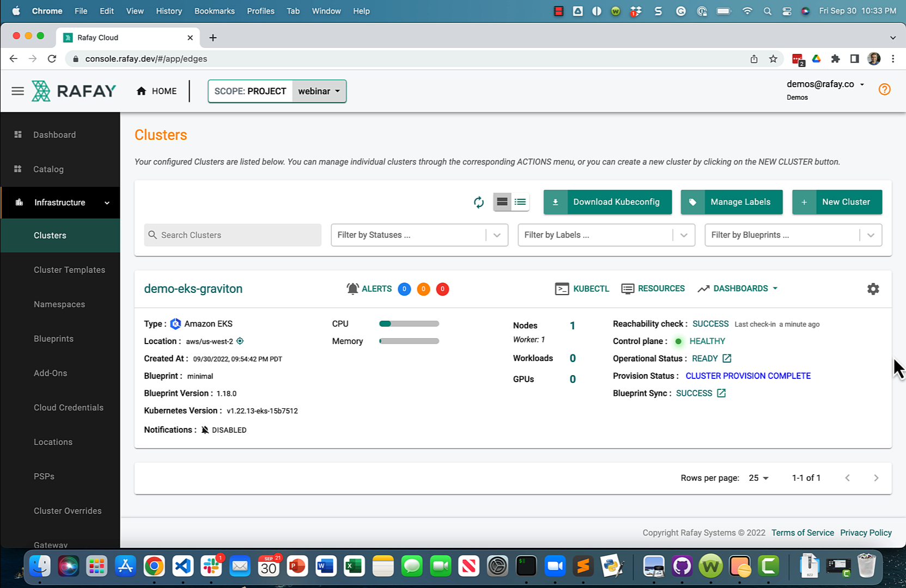Click the Nodes count 1
906x588 pixels.
coord(572,326)
